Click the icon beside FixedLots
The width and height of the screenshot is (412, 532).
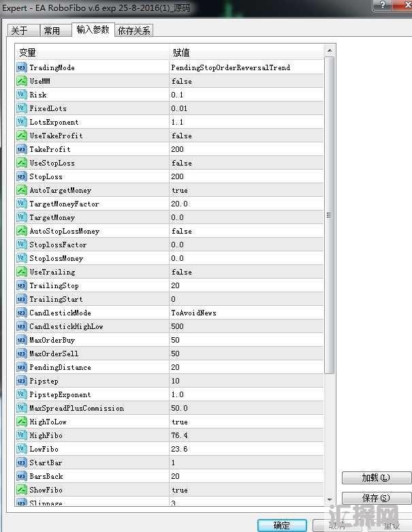pos(21,108)
